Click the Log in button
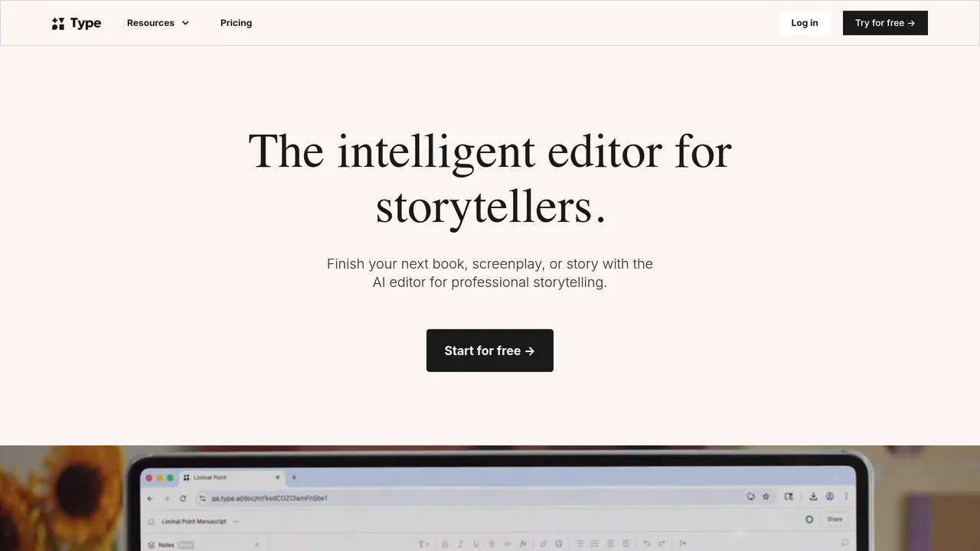 (805, 23)
